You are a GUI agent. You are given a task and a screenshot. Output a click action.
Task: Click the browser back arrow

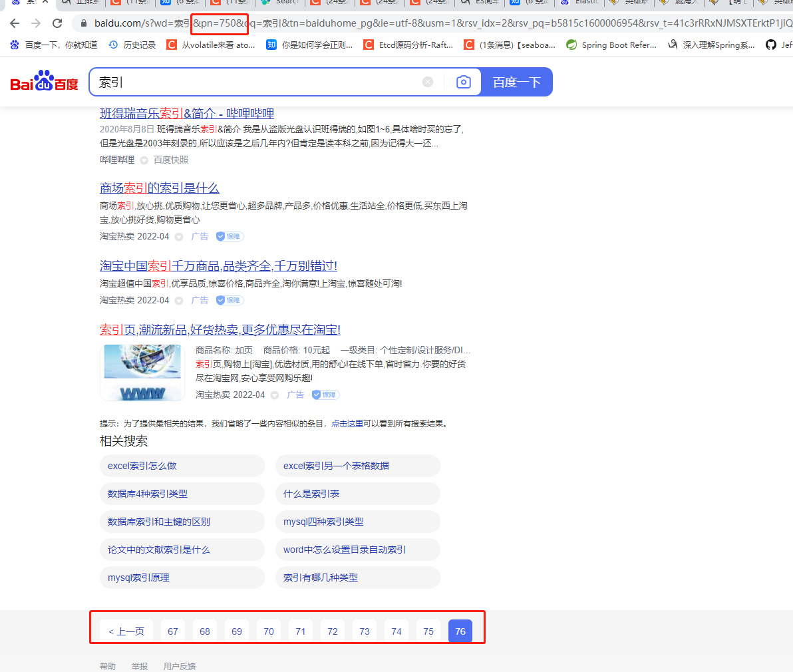click(15, 23)
